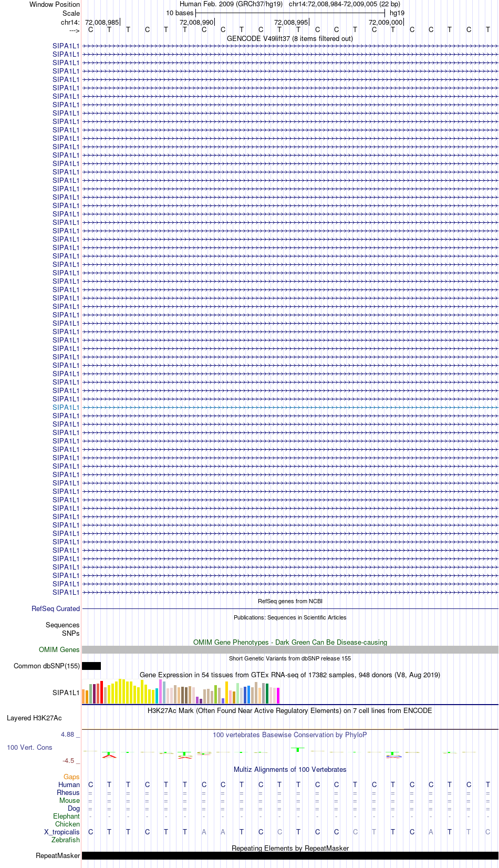Screen dimensions: 499x868
Task: Click the gray OMIM Genes bar
Action: tap(290, 649)
